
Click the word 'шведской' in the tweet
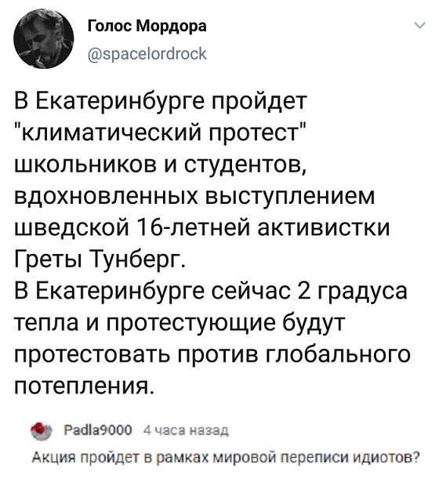point(71,228)
